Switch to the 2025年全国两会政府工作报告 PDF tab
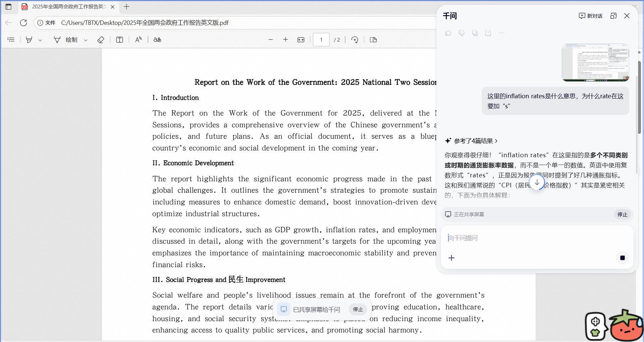Screen dimensions: 644x342 point(69,7)
